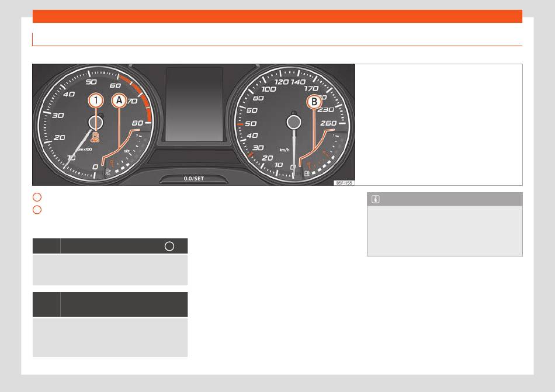Click the petrol fuel pump icon in the speedometer
The image size is (555, 392).
[x=307, y=174]
